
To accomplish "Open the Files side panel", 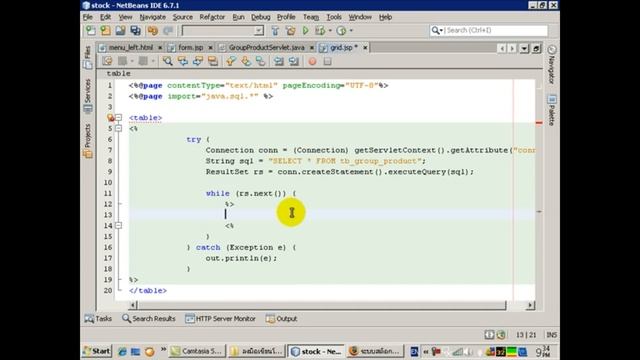I will (87, 57).
